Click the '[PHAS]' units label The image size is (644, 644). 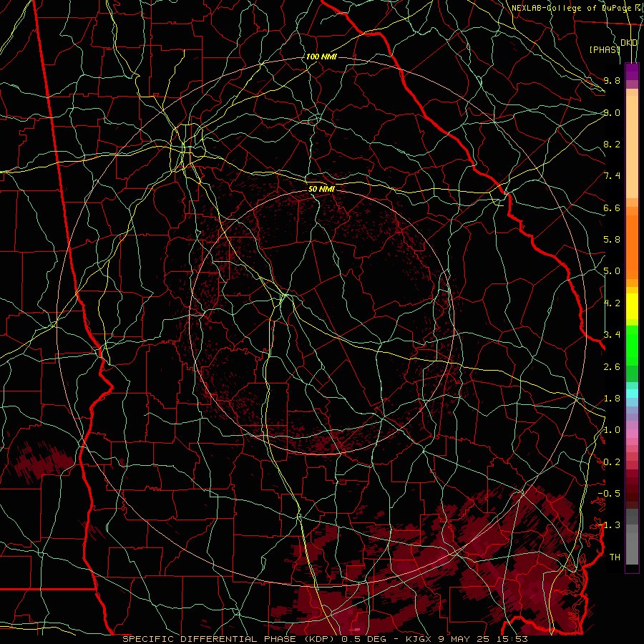coord(605,49)
